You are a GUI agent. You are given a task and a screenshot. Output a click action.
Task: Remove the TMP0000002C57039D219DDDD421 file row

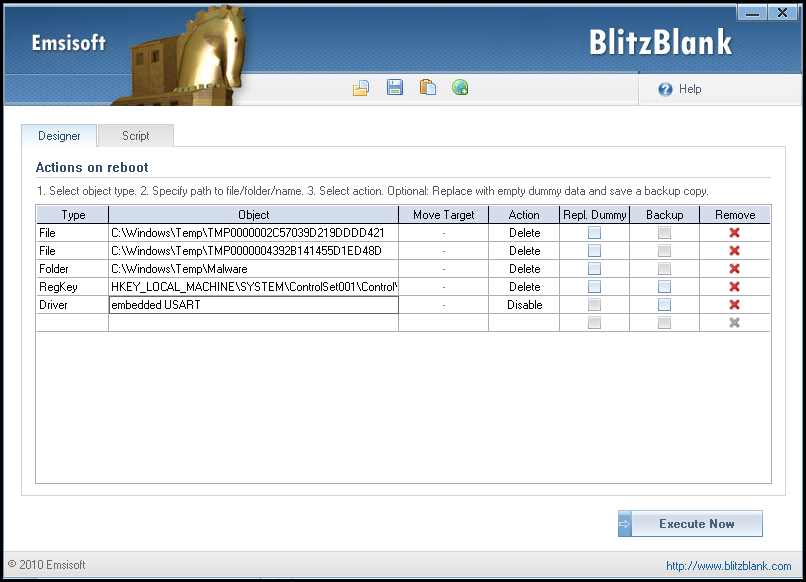click(x=735, y=232)
